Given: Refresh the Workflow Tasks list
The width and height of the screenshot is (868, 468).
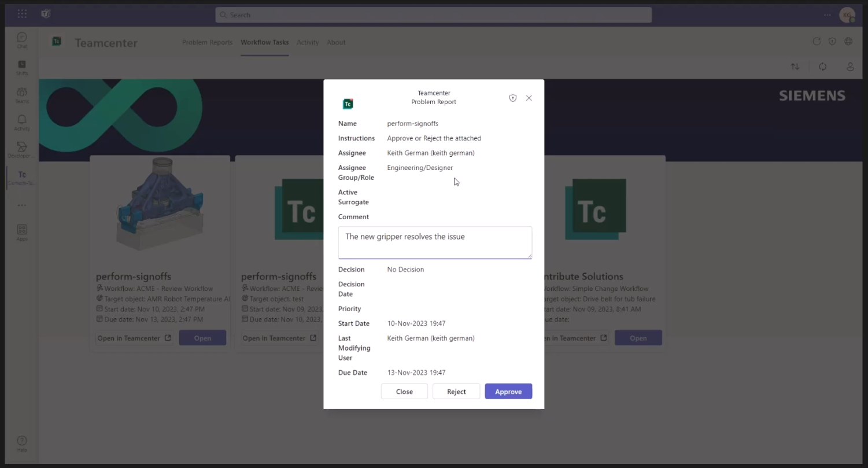Looking at the screenshot, I should [x=822, y=67].
